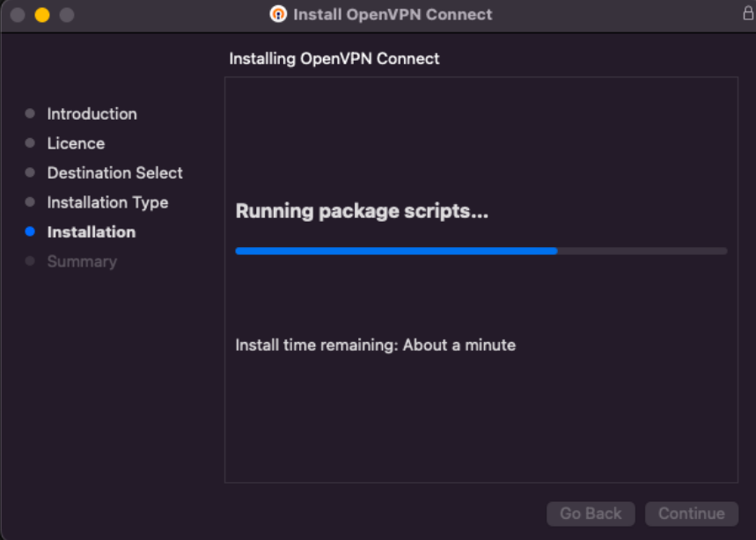Click the grey bullet beside Introduction

tap(30, 113)
